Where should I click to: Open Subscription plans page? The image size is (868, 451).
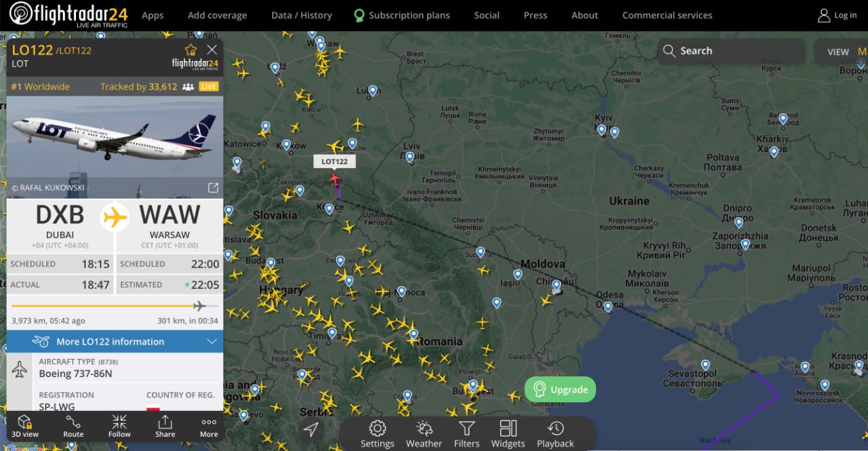click(x=401, y=15)
